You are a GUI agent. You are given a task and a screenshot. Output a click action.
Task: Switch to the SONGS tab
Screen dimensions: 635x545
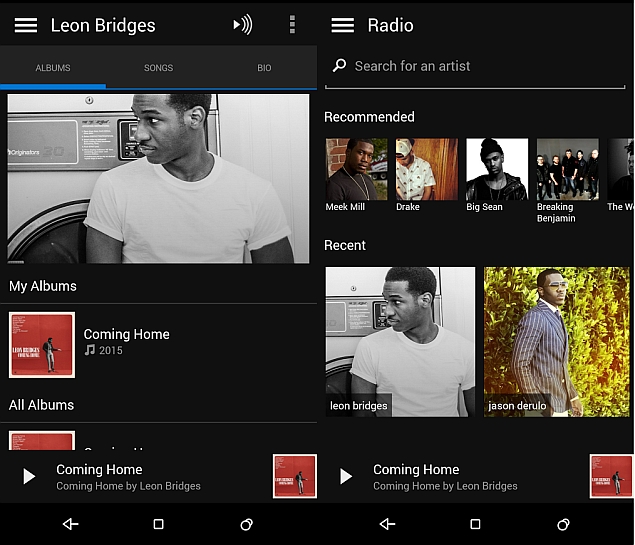[158, 68]
